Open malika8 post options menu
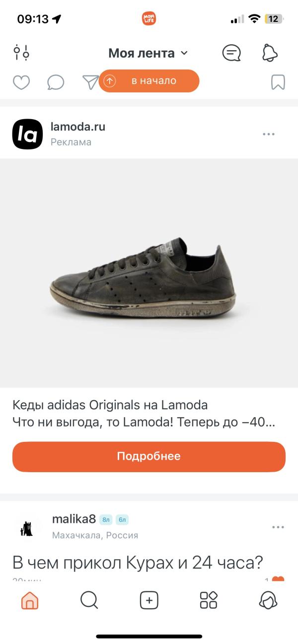Viewport: 298px width, 644px height. coord(278,527)
